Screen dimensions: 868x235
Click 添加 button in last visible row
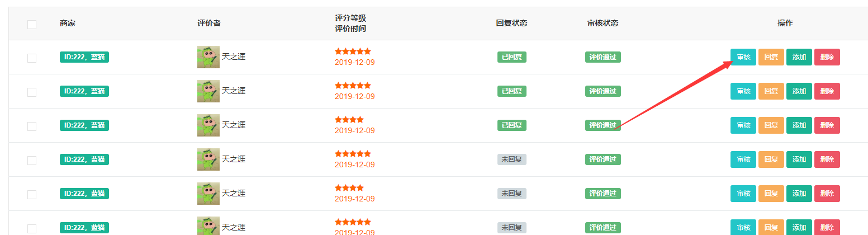[x=799, y=227]
